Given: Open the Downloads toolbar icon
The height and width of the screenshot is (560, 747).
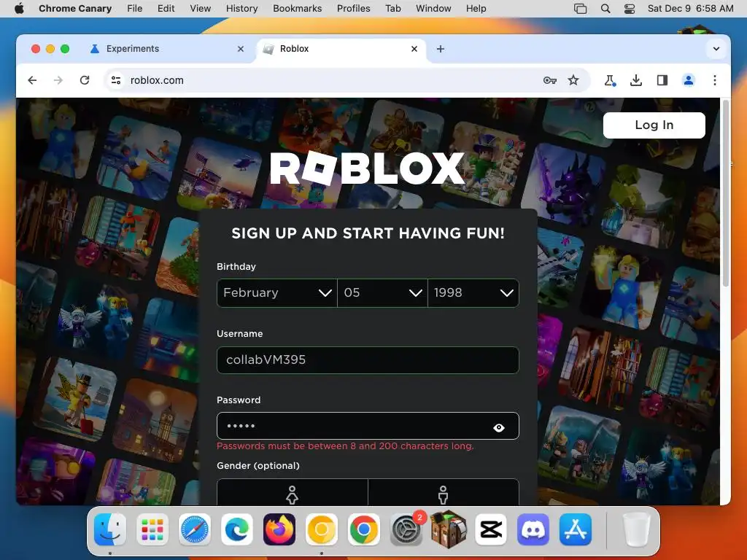Looking at the screenshot, I should click(x=636, y=80).
